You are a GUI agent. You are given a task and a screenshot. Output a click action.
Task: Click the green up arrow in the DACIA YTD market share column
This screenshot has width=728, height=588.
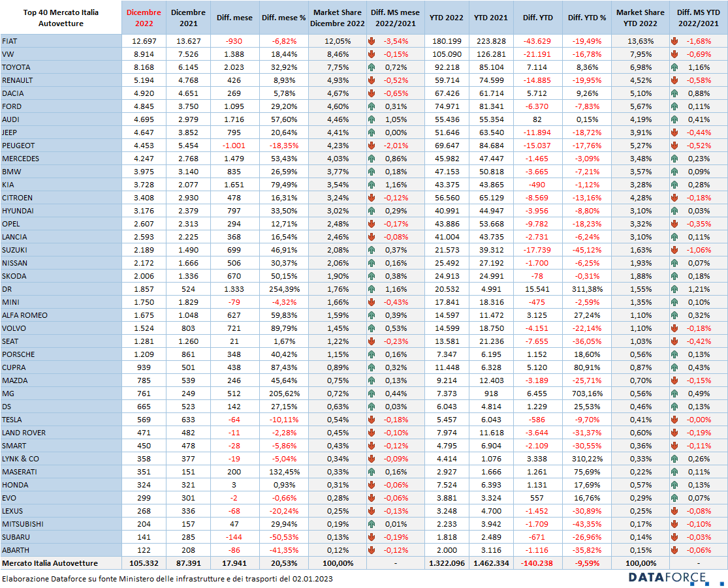point(674,93)
